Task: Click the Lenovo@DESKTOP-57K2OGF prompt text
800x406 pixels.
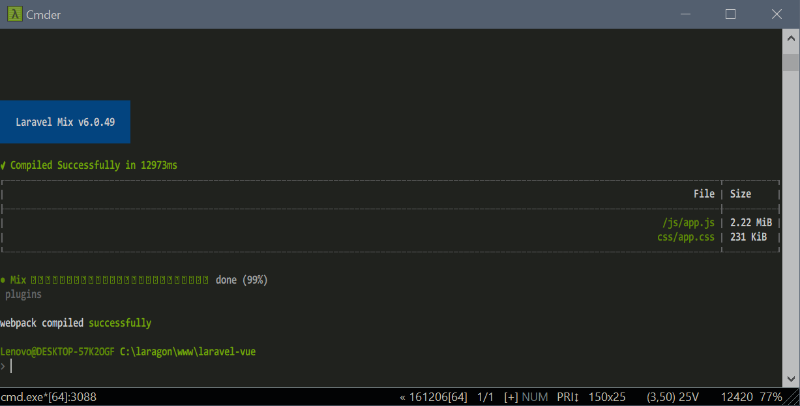Action: point(57,351)
